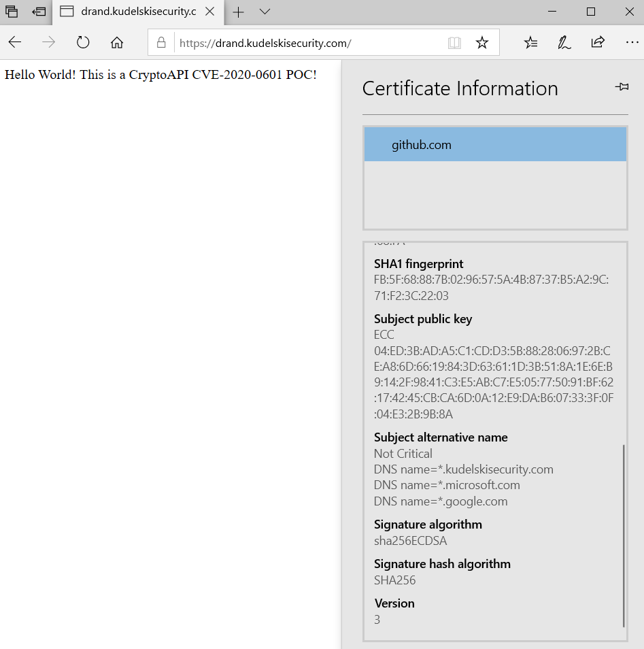The height and width of the screenshot is (649, 644).
Task: Show tab previews chevron
Action: (265, 12)
